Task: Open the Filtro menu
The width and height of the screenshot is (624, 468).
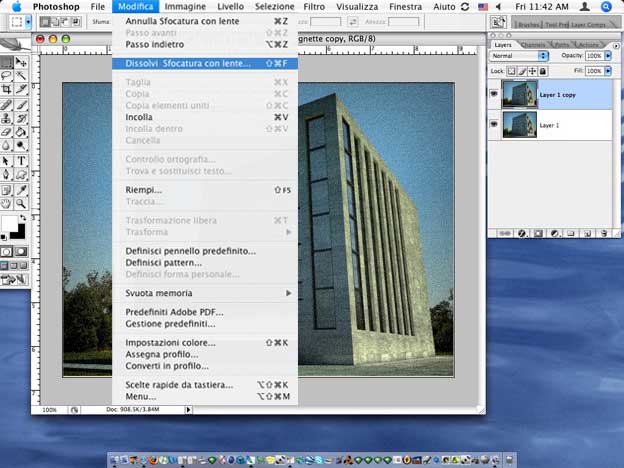Action: (314, 6)
